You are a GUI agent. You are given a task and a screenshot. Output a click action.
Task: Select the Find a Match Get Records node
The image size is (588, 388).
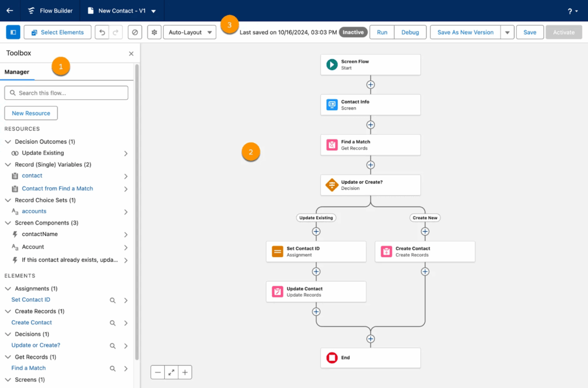[x=370, y=145]
